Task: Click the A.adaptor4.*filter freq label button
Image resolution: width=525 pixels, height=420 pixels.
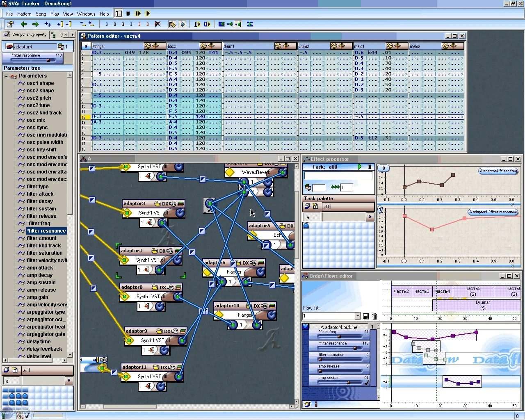Action: [x=499, y=171]
